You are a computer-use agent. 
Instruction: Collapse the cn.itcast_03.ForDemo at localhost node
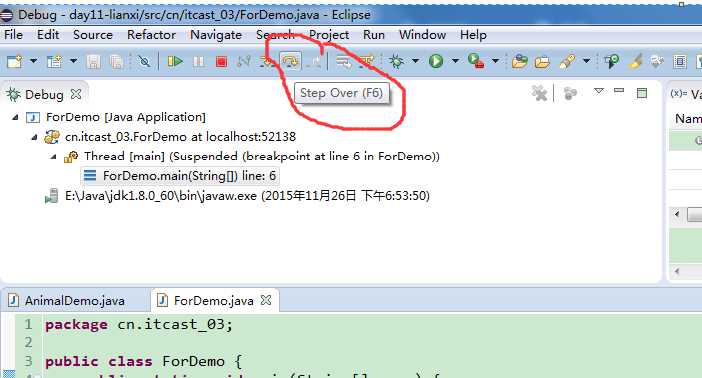(x=34, y=137)
